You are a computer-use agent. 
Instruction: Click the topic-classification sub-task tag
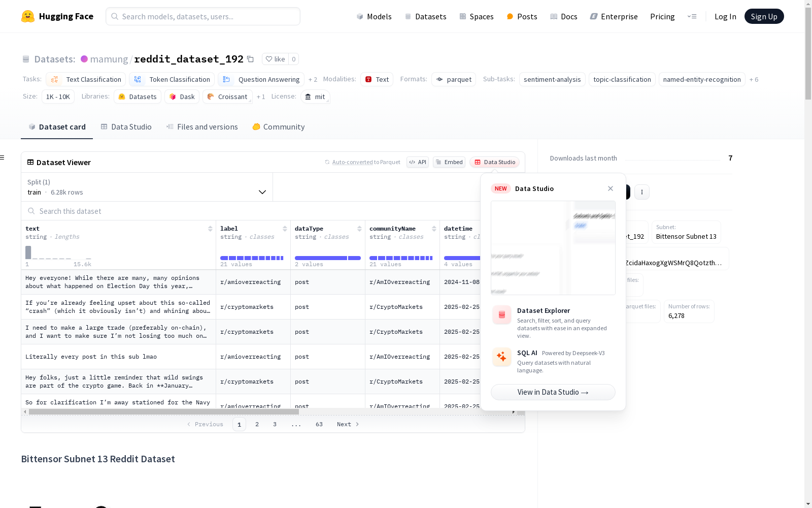click(x=622, y=79)
